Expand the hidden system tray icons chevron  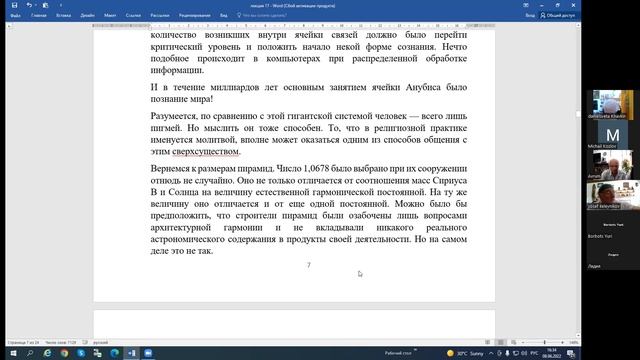491,353
